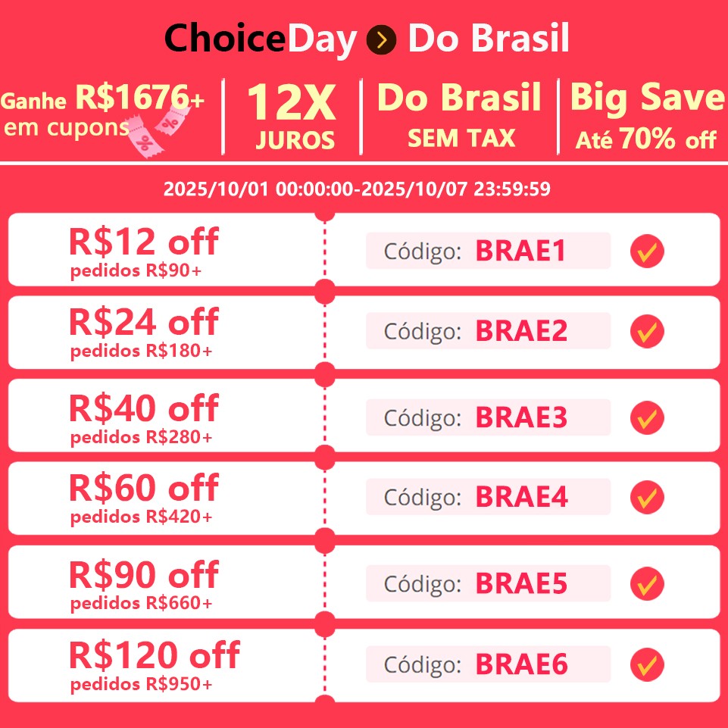Screen dimensions: 728x728
Task: Select the BRAE2 coupon checkmark
Action: [647, 331]
